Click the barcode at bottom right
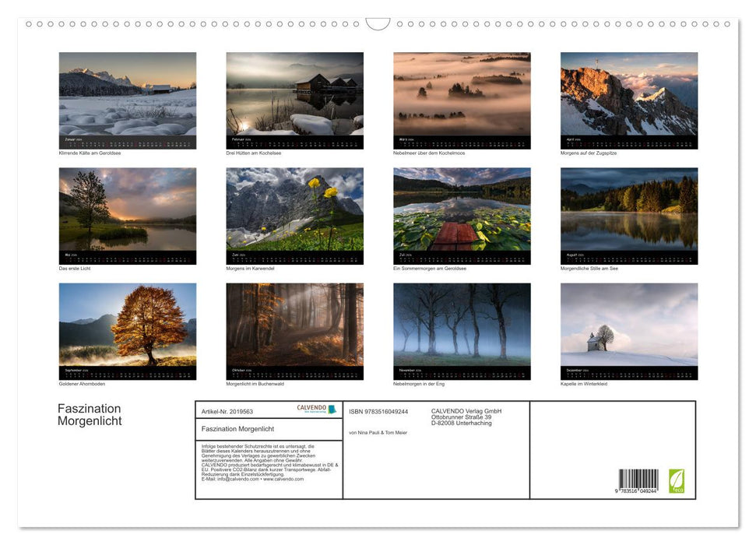 (x=640, y=479)
